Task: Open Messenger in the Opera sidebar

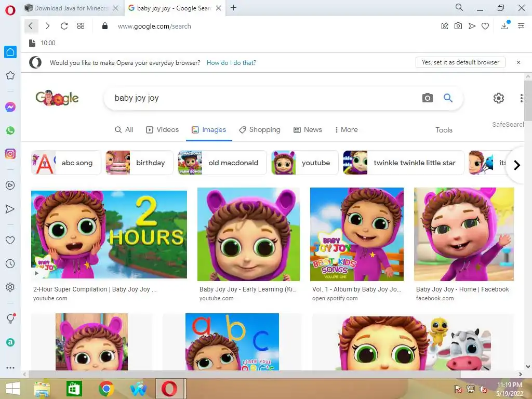Action: pyautogui.click(x=10, y=107)
